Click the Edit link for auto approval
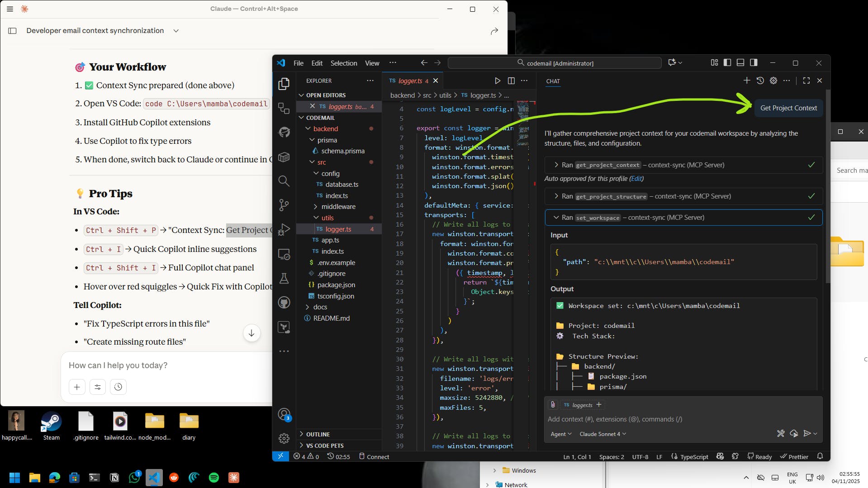The height and width of the screenshot is (488, 868). pyautogui.click(x=636, y=179)
